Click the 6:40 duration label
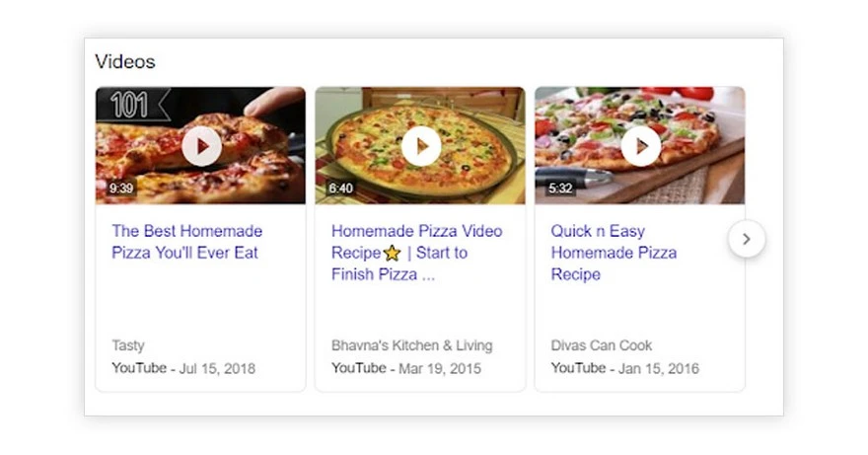 (341, 188)
